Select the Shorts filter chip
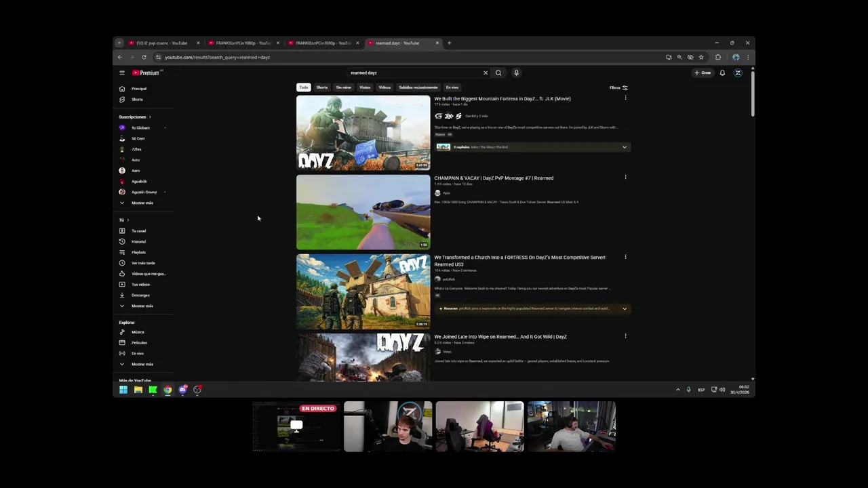 pyautogui.click(x=322, y=87)
